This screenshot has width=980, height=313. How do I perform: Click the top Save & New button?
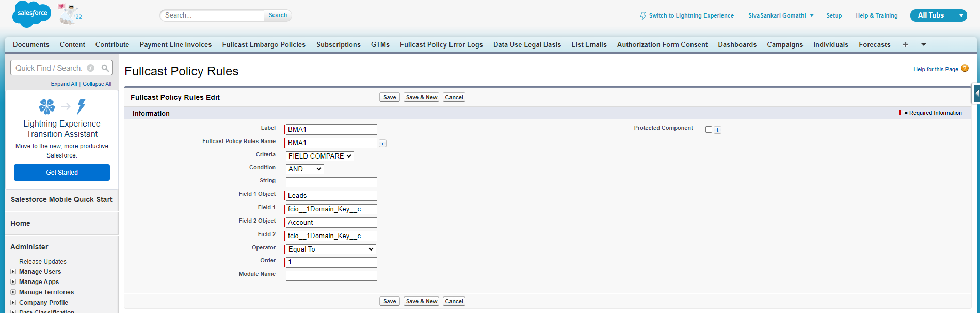422,97
